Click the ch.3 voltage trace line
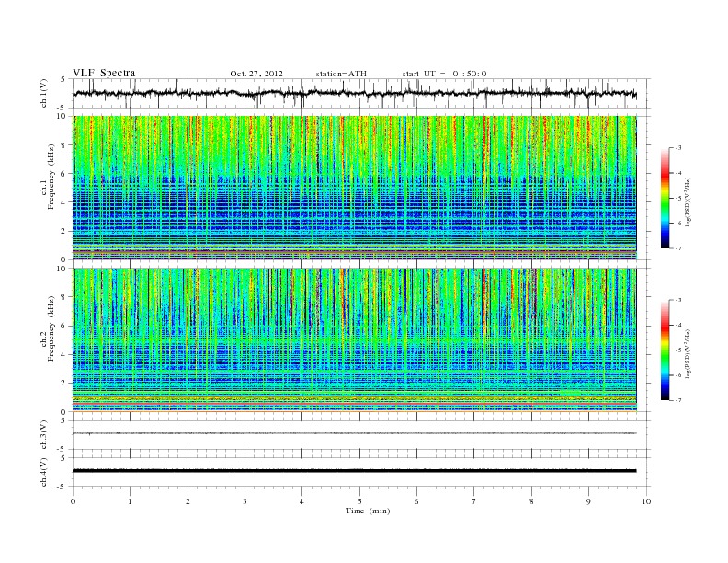The width and height of the screenshot is (728, 563). point(354,433)
